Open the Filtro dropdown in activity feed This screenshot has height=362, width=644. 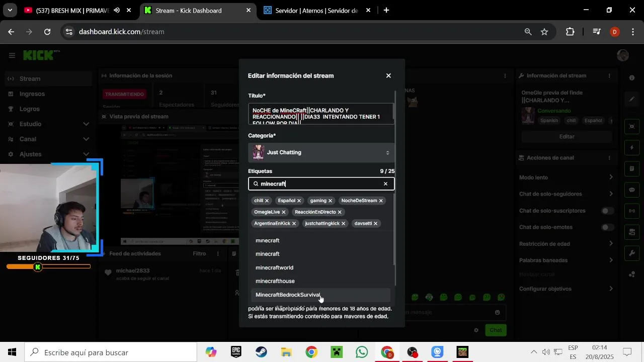pyautogui.click(x=199, y=253)
